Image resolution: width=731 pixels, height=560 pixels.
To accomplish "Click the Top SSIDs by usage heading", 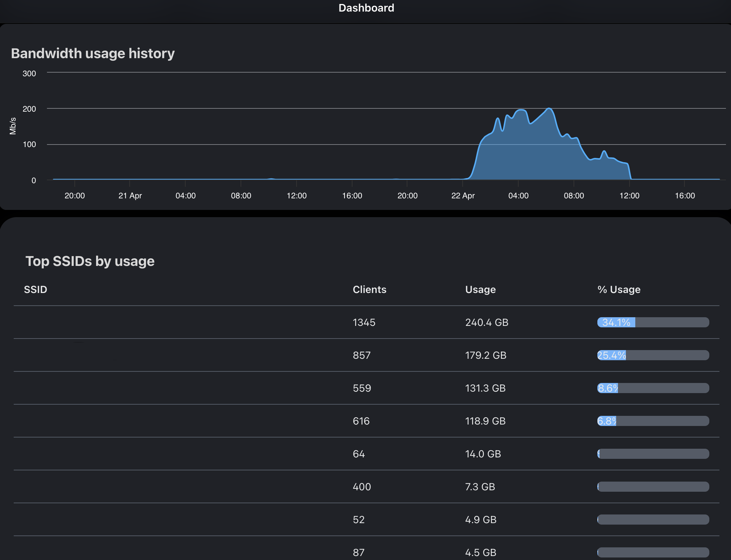I will (90, 261).
